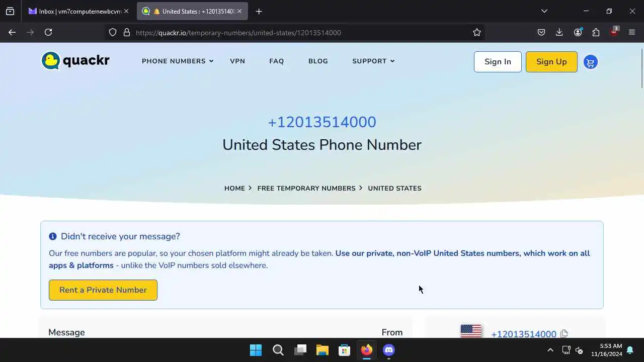Expand the SUPPORT dropdown
The height and width of the screenshot is (362, 644).
(x=373, y=61)
